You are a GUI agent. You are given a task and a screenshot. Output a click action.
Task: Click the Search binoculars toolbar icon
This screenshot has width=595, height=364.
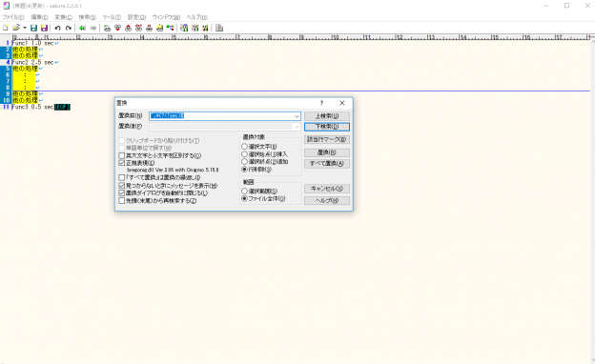107,28
